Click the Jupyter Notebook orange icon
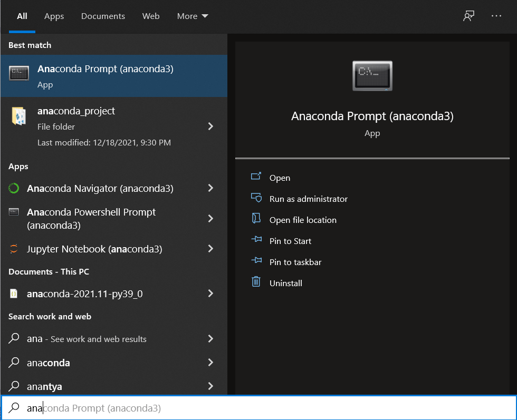Screen dimensions: 517x420 [x=14, y=249]
